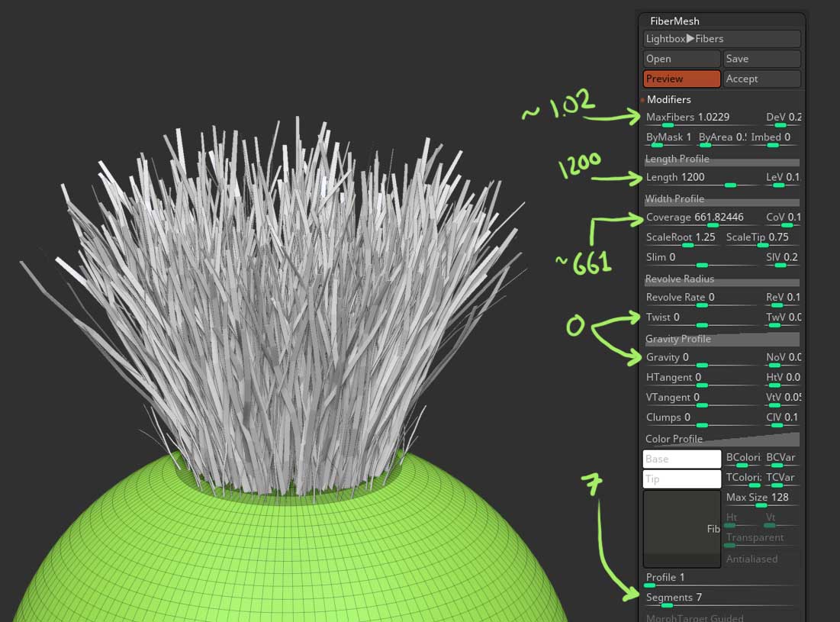Click the ByArea slider

(723, 139)
